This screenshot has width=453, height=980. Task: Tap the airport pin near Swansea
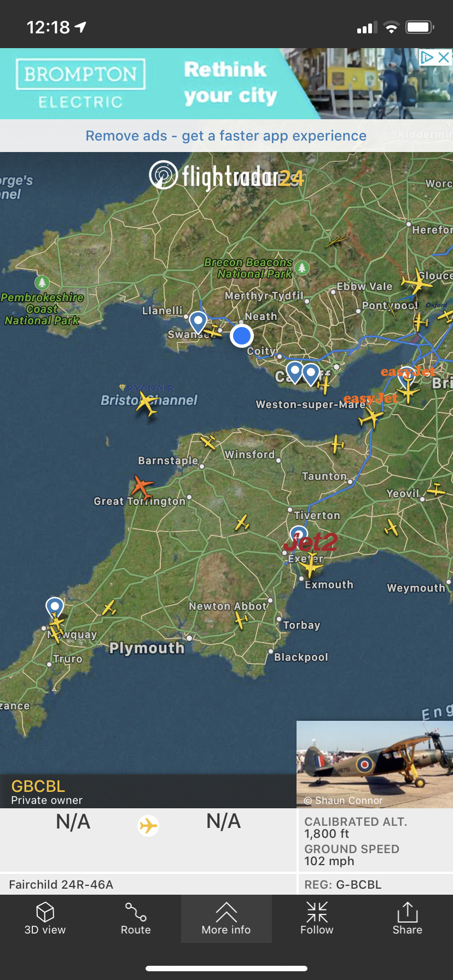[x=198, y=322]
